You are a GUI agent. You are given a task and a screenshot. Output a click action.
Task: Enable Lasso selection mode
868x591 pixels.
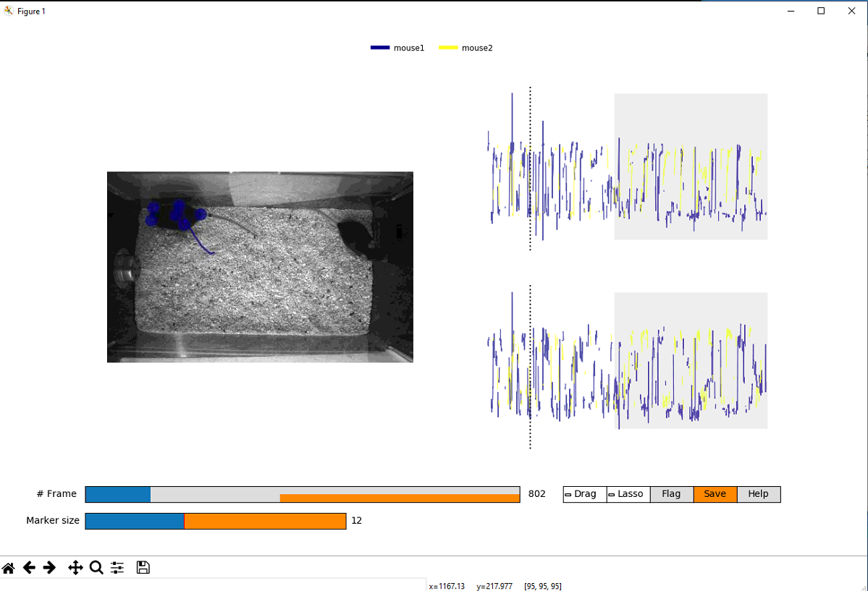[627, 493]
